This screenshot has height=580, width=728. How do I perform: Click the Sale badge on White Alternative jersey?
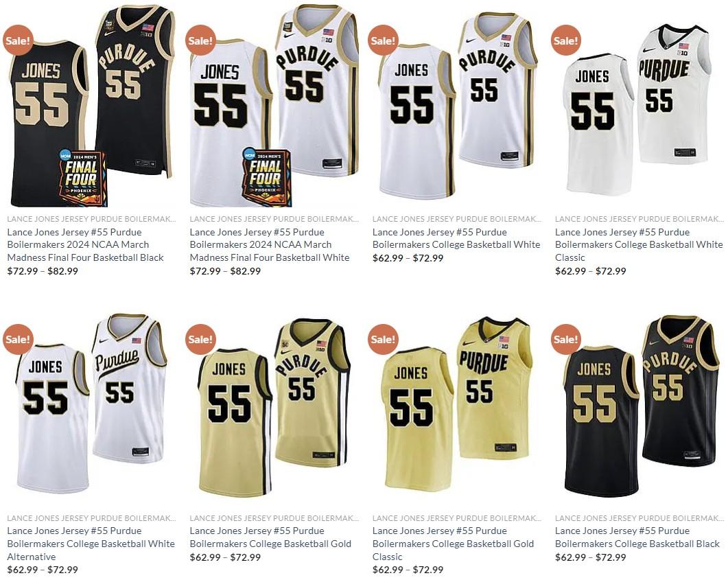(x=18, y=340)
